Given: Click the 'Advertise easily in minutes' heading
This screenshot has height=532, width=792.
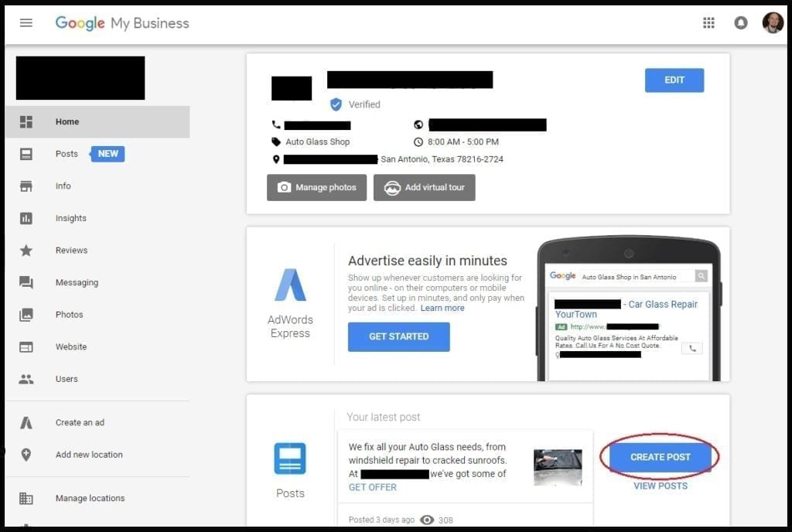Looking at the screenshot, I should (427, 261).
